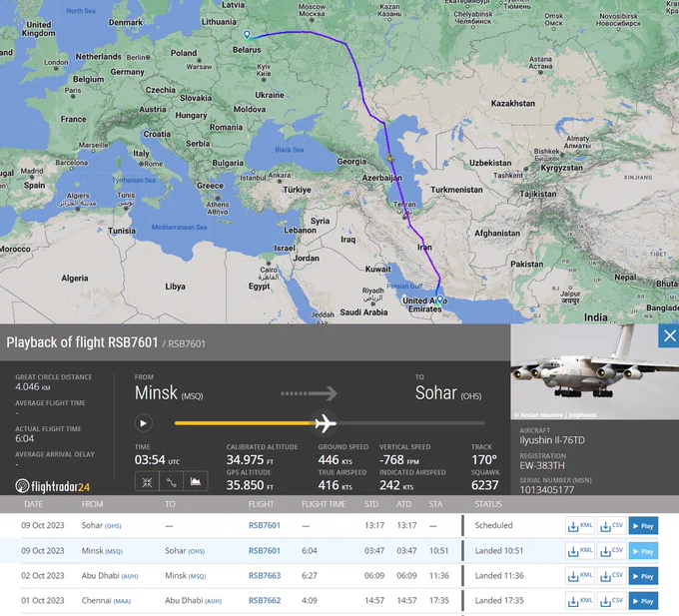Image resolution: width=679 pixels, height=616 pixels.
Task: Click the STD column header
Action: 371,504
